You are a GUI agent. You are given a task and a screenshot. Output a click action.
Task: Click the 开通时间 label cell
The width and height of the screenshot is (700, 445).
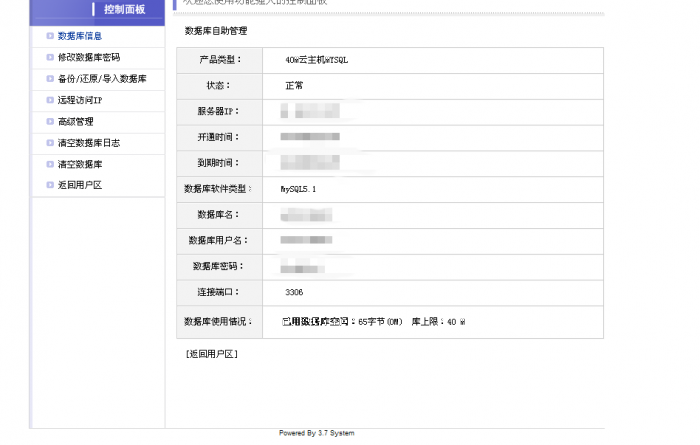[220, 138]
